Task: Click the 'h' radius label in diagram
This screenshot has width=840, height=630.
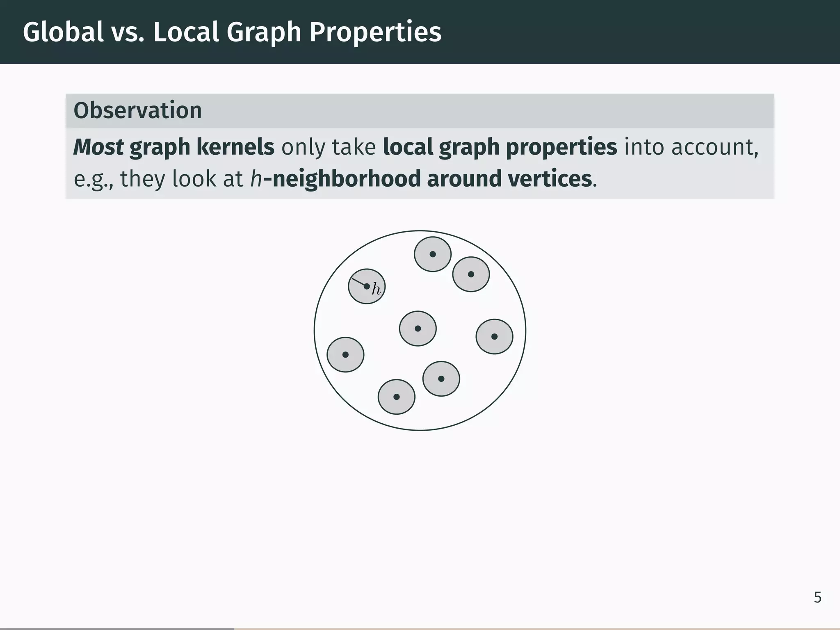Action: click(x=376, y=289)
